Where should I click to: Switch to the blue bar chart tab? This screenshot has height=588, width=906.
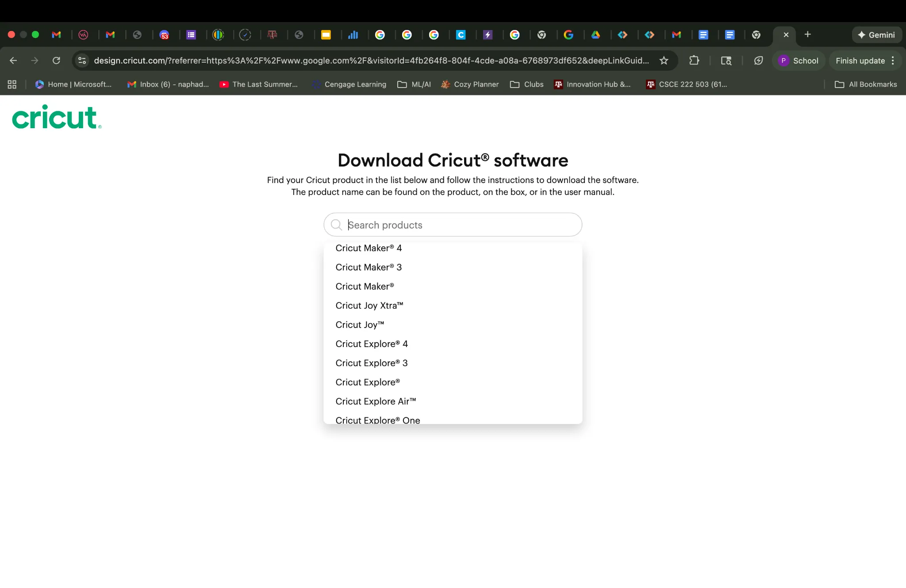[353, 34]
